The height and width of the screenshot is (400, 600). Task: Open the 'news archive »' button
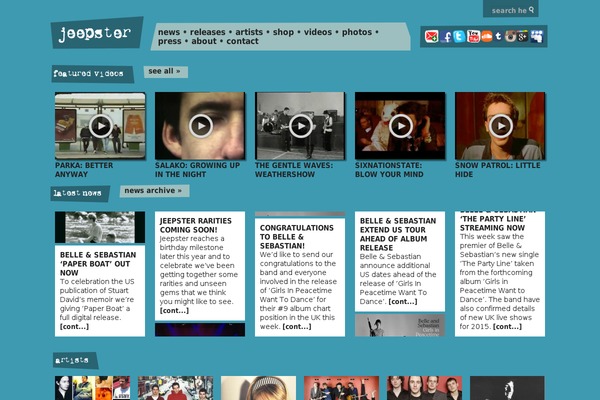153,190
